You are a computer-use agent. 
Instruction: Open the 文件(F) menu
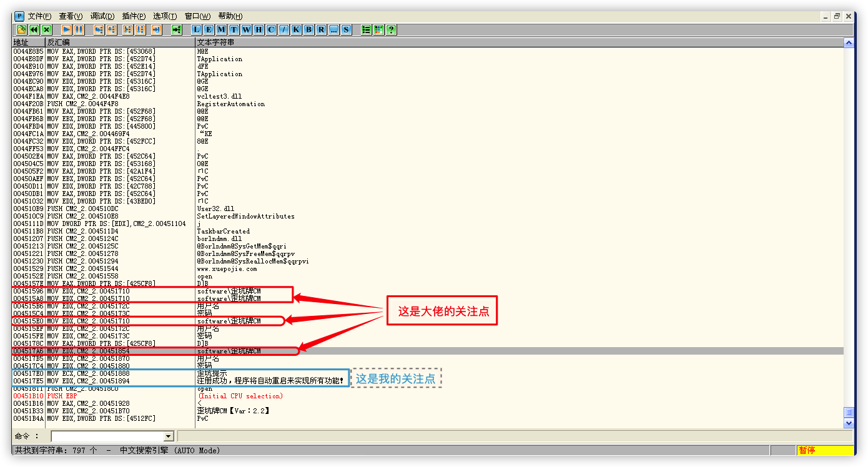pyautogui.click(x=39, y=16)
